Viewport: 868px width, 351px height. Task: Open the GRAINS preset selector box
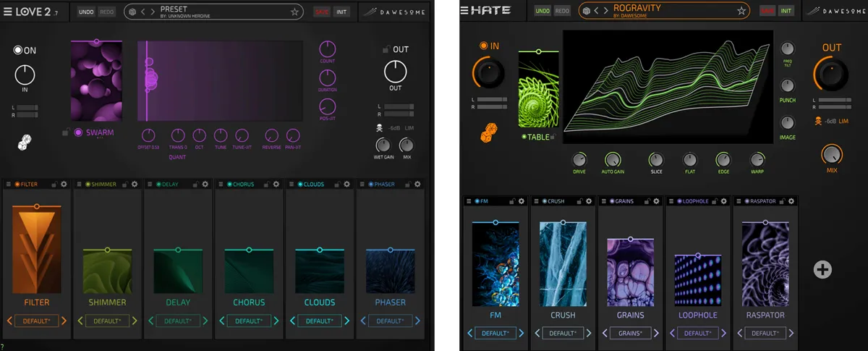pos(630,334)
